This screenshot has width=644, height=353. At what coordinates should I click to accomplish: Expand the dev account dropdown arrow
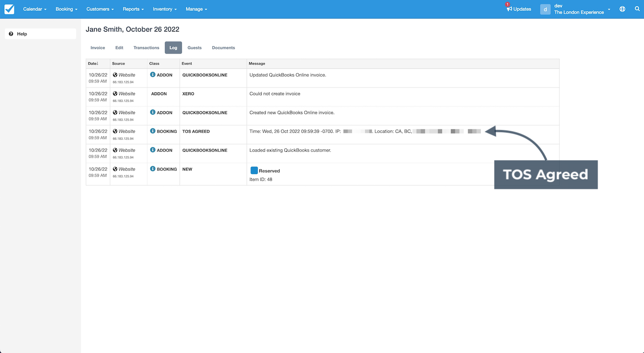[609, 9]
